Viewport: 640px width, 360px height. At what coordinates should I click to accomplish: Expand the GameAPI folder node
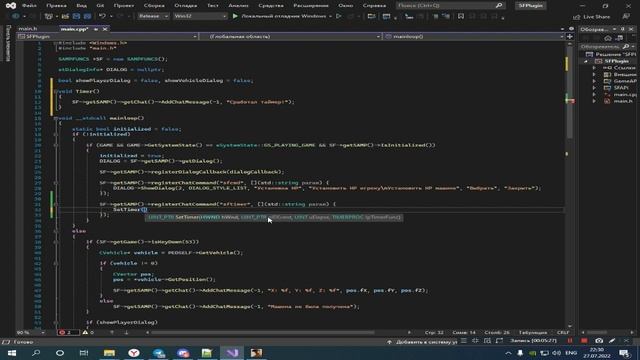pyautogui.click(x=594, y=81)
